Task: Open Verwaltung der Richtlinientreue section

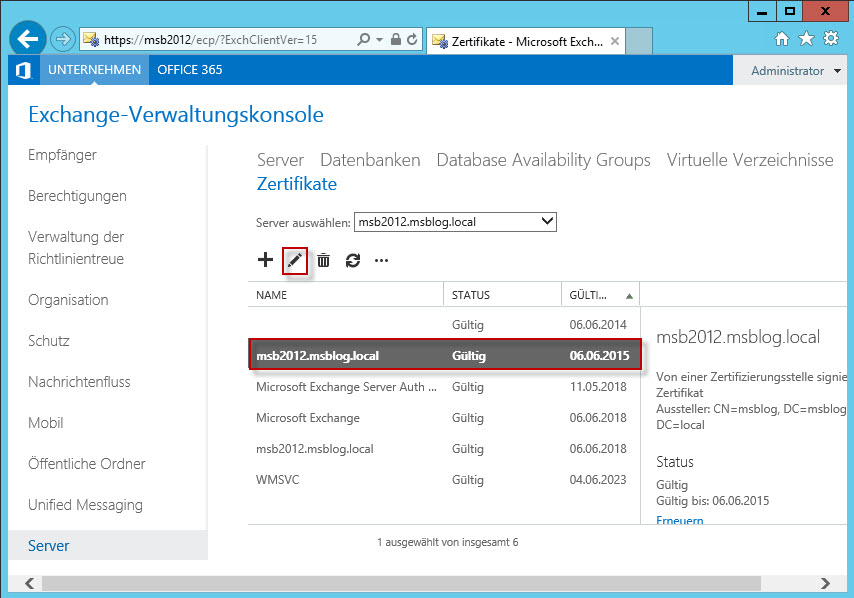Action: pyautogui.click(x=76, y=248)
